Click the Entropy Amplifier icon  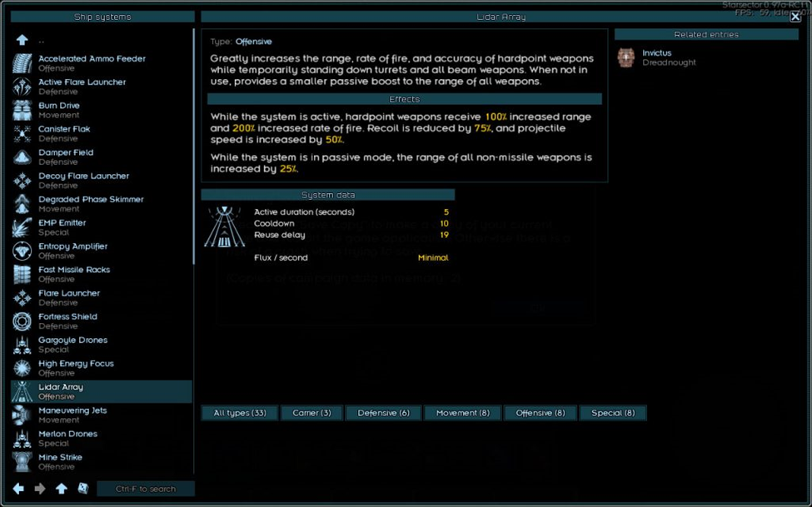pyautogui.click(x=22, y=251)
